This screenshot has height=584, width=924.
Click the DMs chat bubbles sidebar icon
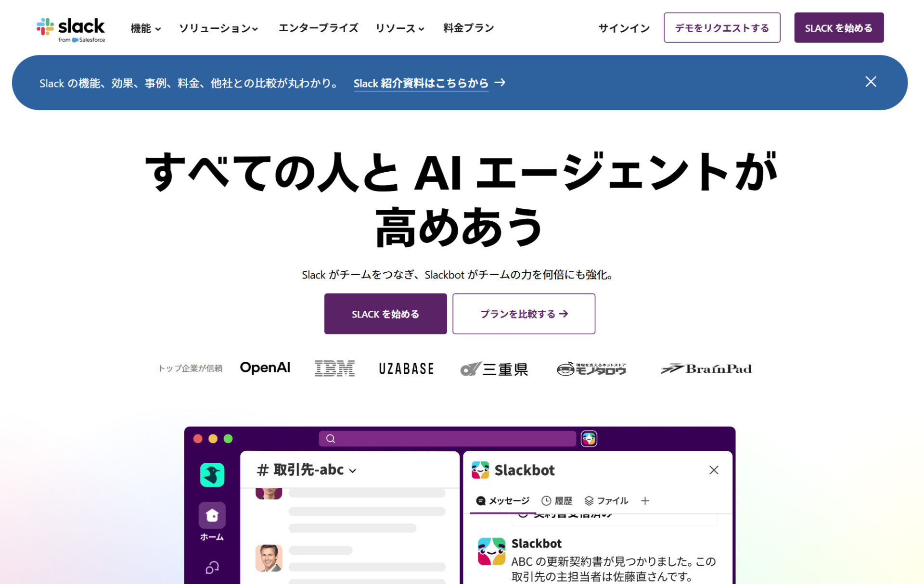pyautogui.click(x=212, y=568)
